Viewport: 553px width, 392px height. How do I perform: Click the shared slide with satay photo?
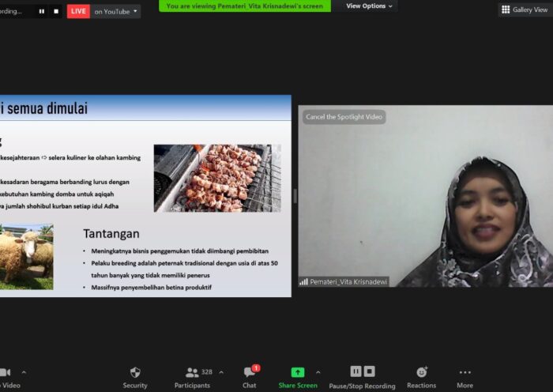click(217, 178)
